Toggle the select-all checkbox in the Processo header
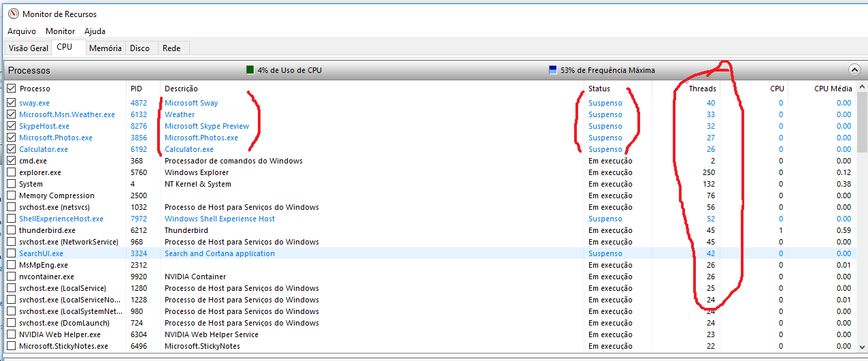 (x=12, y=89)
